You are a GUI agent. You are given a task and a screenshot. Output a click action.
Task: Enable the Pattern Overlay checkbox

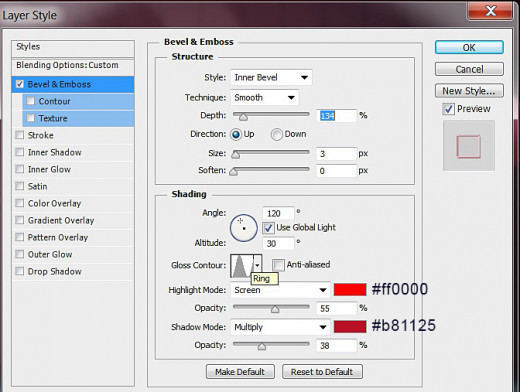[20, 237]
